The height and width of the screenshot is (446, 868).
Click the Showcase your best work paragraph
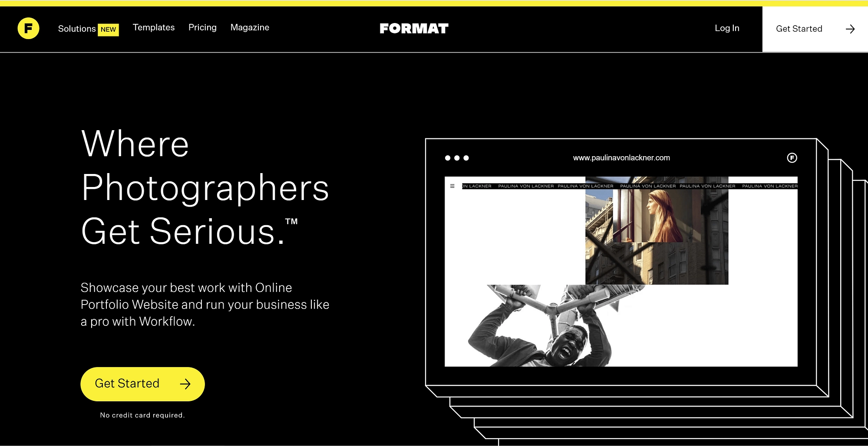[205, 305]
